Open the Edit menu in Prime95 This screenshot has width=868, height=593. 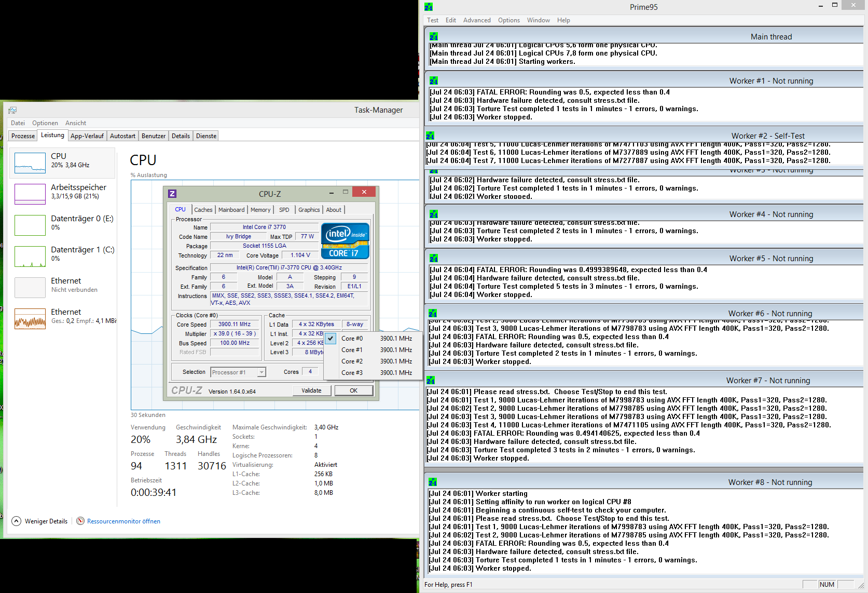pos(451,20)
